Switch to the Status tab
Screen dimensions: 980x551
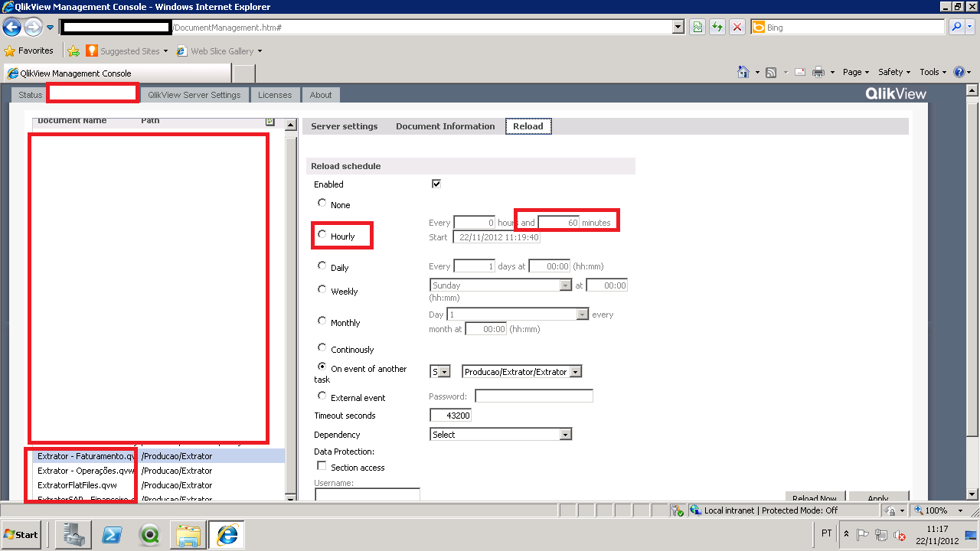click(x=30, y=95)
